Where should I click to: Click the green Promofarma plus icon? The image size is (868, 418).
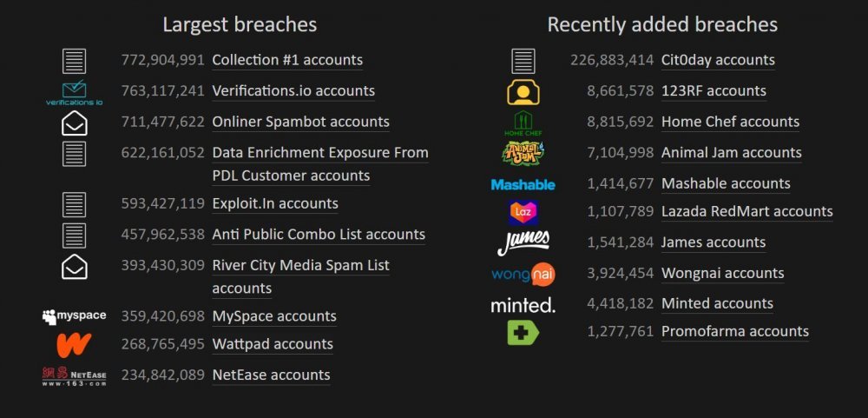(523, 332)
